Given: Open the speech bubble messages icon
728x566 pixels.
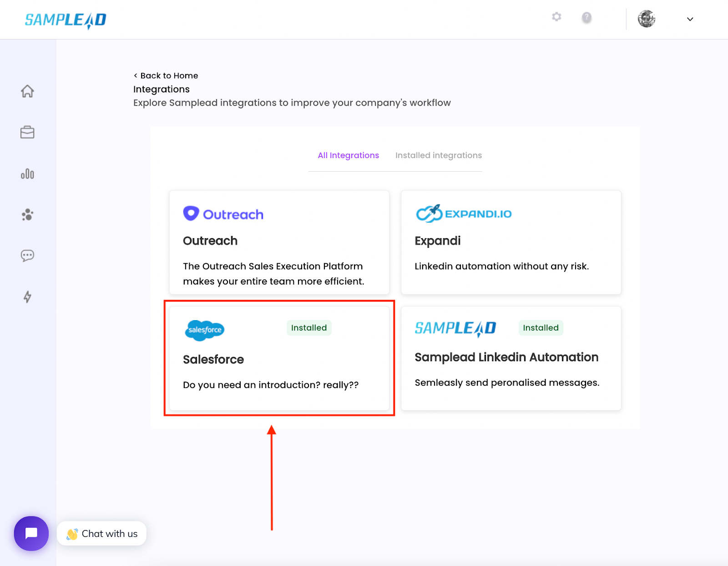Looking at the screenshot, I should click(x=27, y=255).
